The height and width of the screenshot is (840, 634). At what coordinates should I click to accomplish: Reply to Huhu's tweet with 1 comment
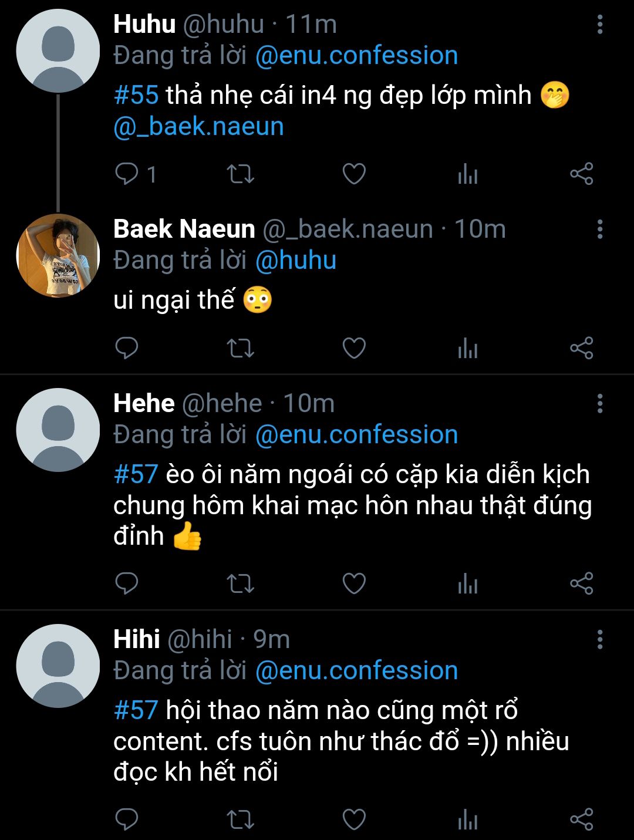(x=127, y=174)
